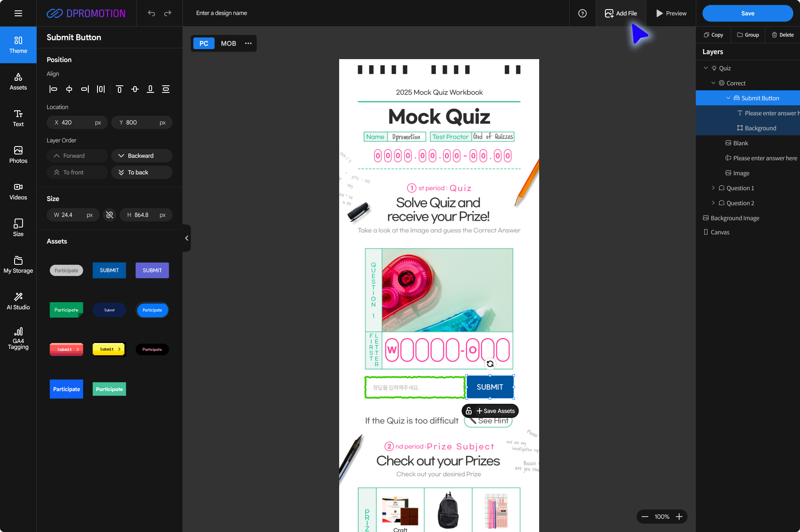Open the GA4 Tagging sidebar panel
This screenshot has width=800, height=532.
point(18,338)
